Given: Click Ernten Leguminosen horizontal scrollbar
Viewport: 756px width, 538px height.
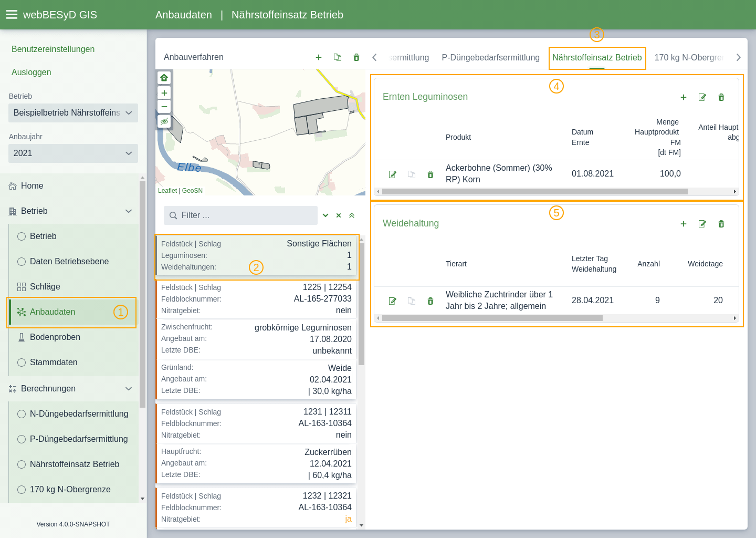Looking at the screenshot, I should (x=534, y=192).
